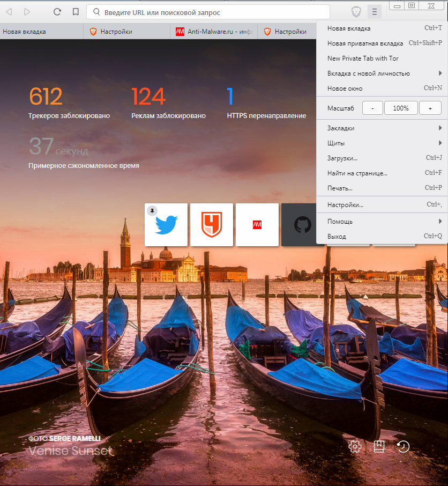Click the back navigation arrow
The height and width of the screenshot is (486, 448).
tap(9, 12)
